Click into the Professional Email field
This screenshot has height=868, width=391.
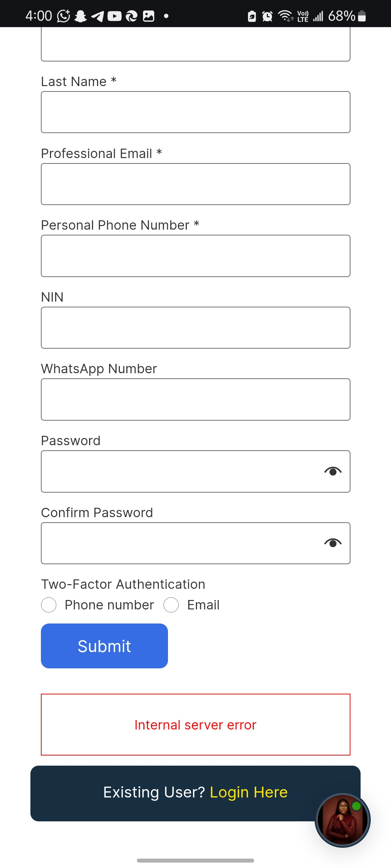coord(195,184)
